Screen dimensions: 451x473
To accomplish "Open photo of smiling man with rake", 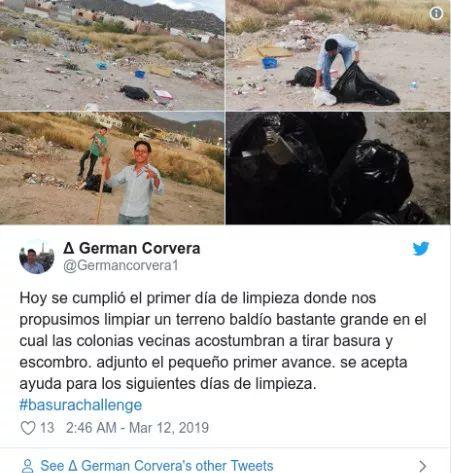I will 112,168.
